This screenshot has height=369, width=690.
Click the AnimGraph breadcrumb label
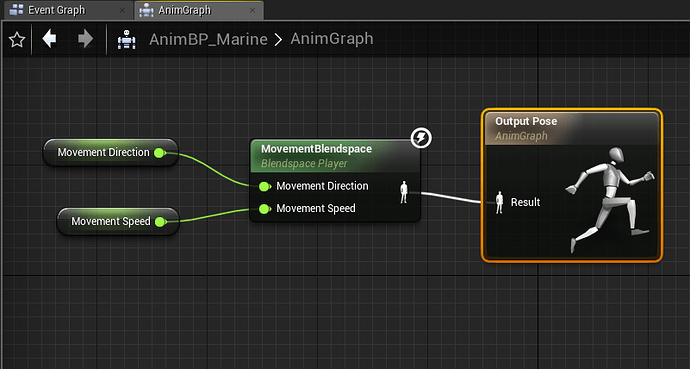[x=332, y=39]
